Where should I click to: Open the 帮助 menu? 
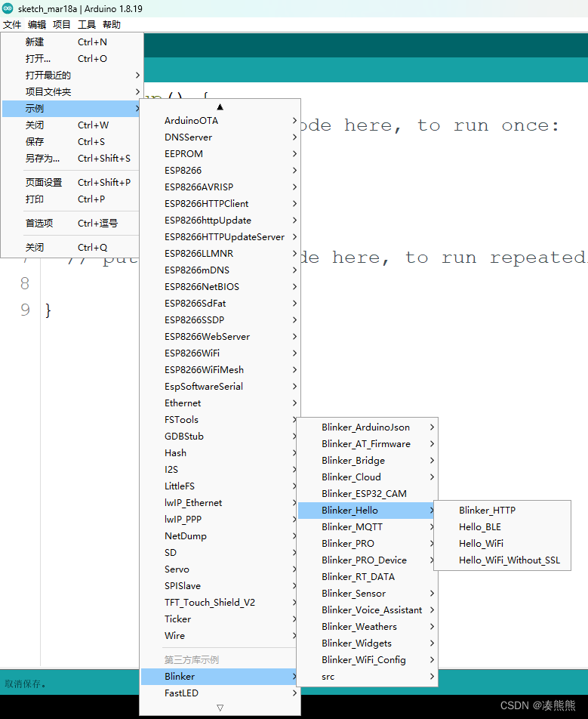(112, 25)
